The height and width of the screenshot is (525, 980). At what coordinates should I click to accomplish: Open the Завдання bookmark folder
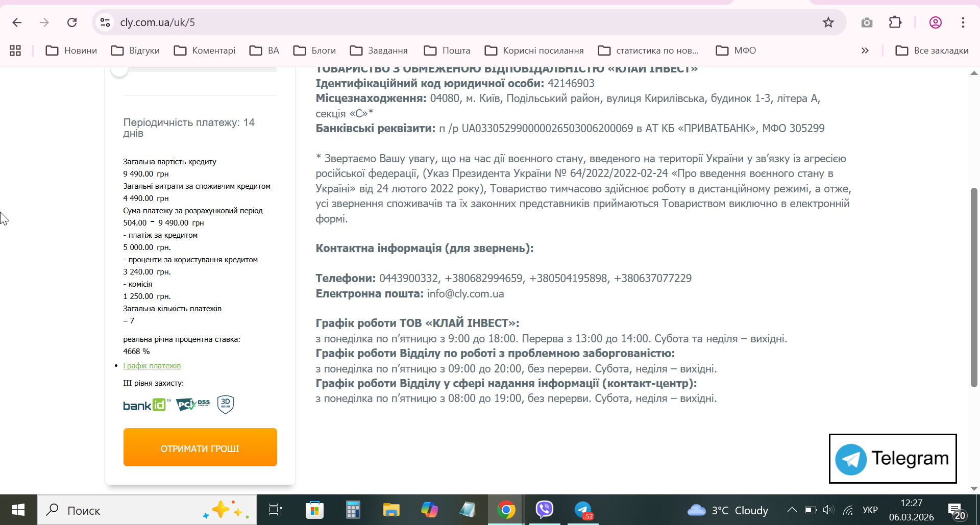379,51
